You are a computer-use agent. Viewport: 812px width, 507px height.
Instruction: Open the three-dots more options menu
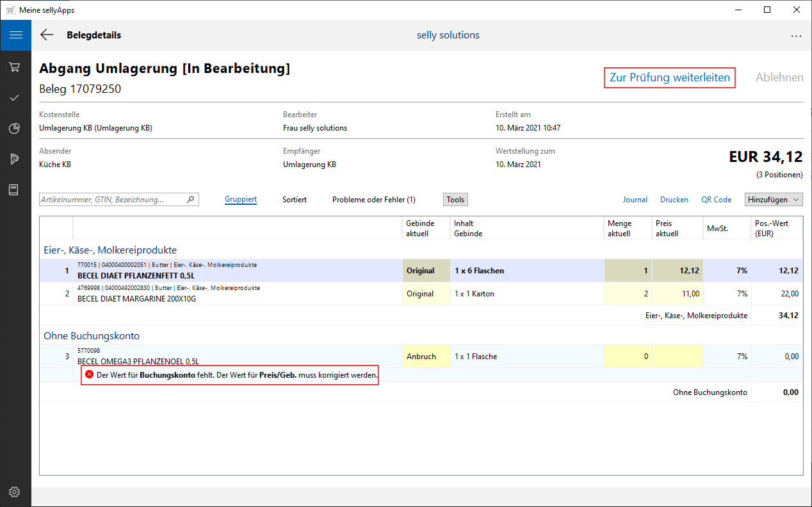tap(796, 36)
